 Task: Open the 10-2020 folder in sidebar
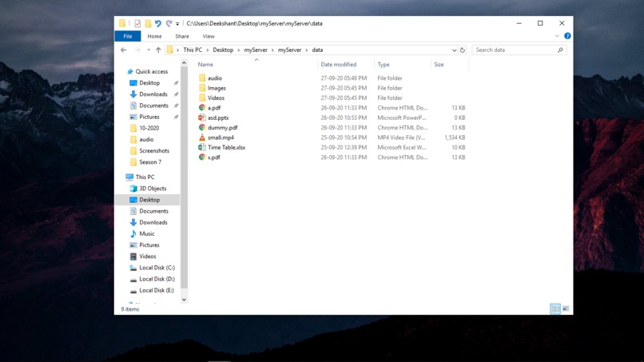pyautogui.click(x=149, y=128)
